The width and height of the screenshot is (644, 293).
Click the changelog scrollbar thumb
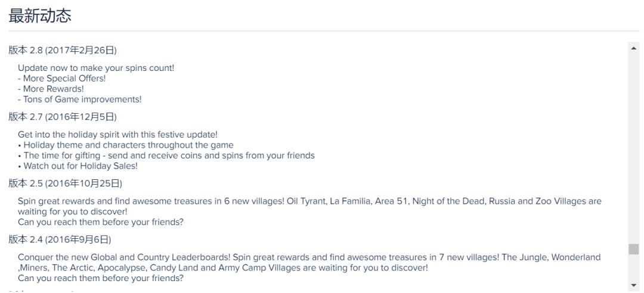pyautogui.click(x=633, y=249)
